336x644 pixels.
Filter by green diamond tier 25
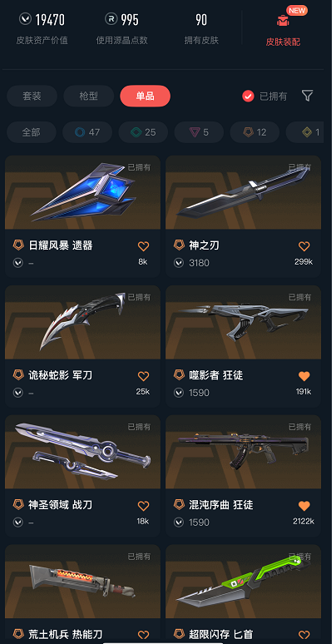(143, 132)
